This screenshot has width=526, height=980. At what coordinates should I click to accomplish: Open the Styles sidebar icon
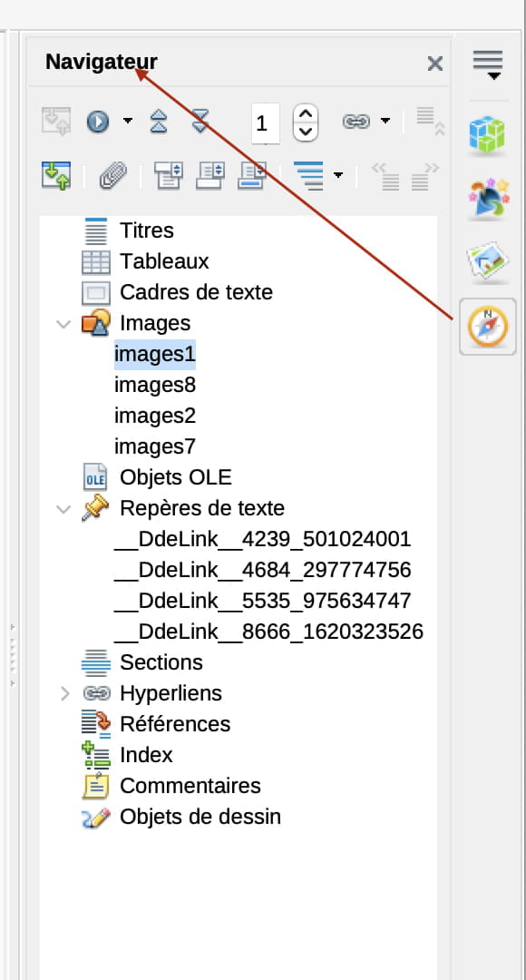488,199
